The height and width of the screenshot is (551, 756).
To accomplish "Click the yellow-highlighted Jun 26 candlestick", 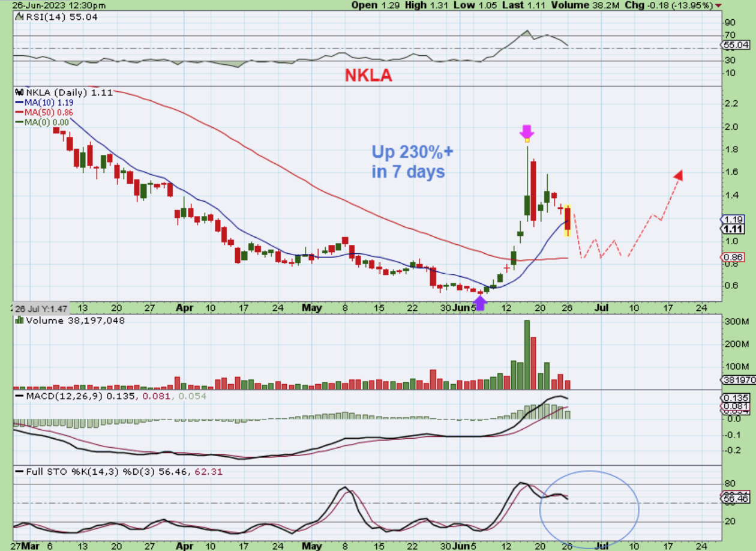I will point(567,220).
